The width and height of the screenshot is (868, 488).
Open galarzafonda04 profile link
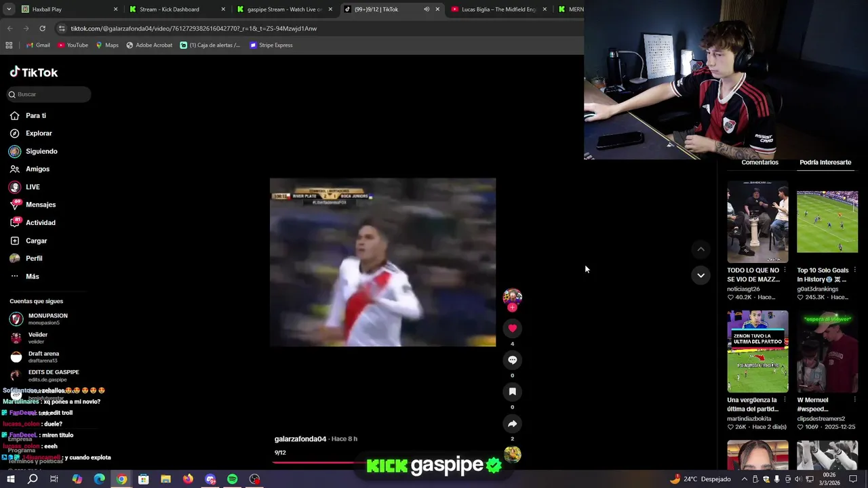coord(300,439)
